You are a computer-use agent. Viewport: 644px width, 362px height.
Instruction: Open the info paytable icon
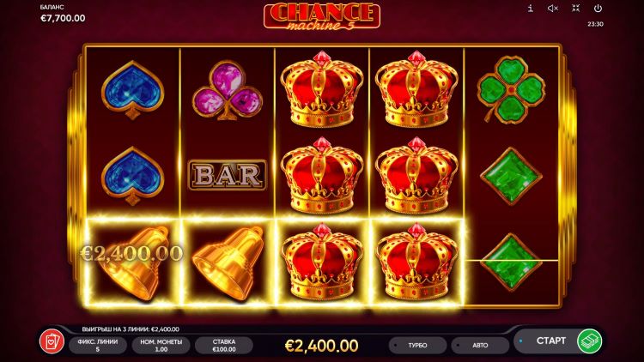point(531,9)
